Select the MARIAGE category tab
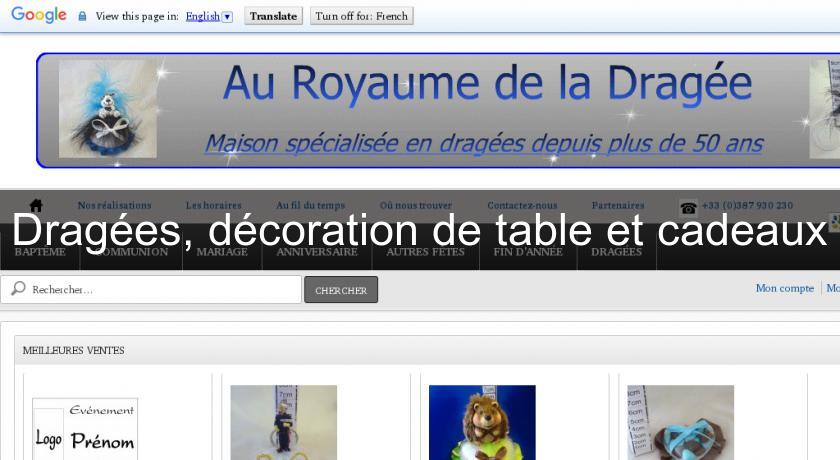The width and height of the screenshot is (840, 460). [222, 252]
